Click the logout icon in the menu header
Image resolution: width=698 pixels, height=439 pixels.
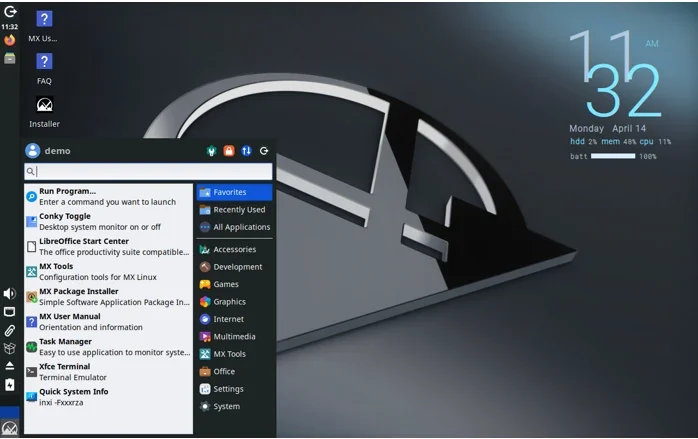click(x=264, y=151)
